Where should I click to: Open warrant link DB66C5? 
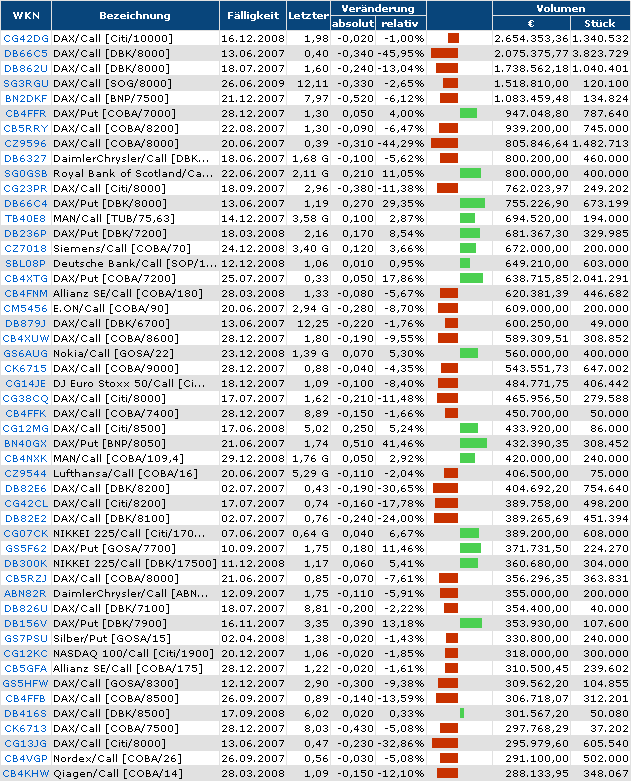pos(26,54)
